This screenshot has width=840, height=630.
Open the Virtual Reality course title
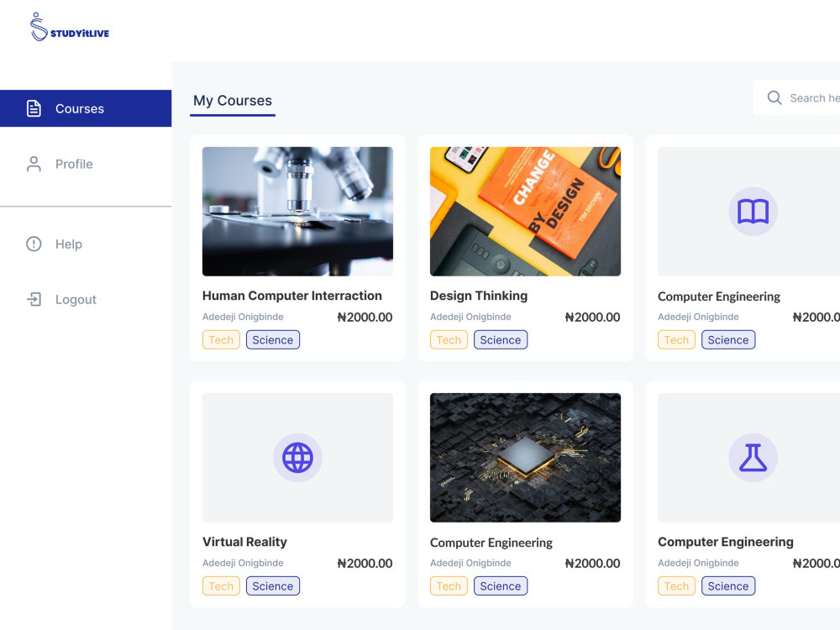pyautogui.click(x=244, y=542)
